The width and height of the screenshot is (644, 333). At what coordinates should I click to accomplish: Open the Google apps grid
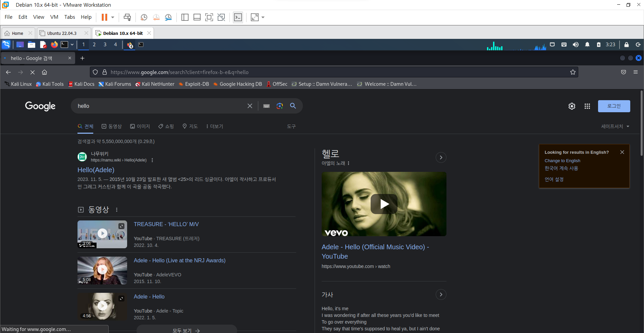pos(587,106)
